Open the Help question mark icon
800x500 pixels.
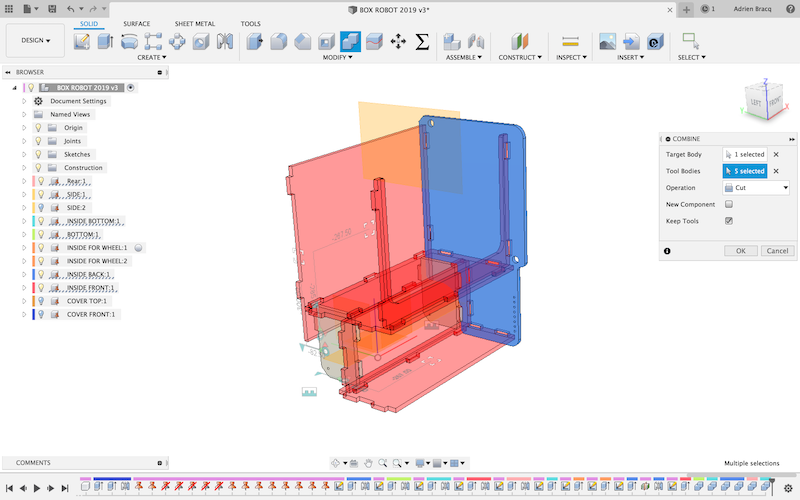click(x=791, y=9)
